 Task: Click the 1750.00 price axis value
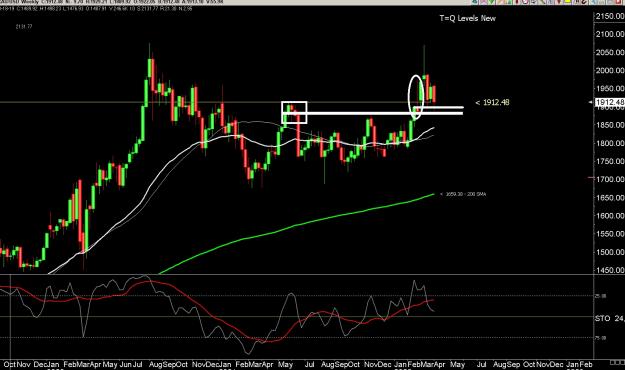click(610, 161)
